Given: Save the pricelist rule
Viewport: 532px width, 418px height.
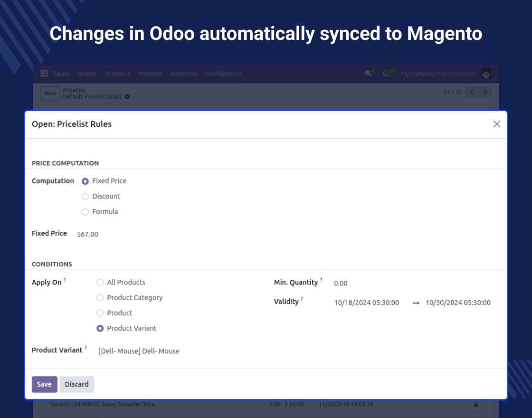Looking at the screenshot, I should point(45,384).
